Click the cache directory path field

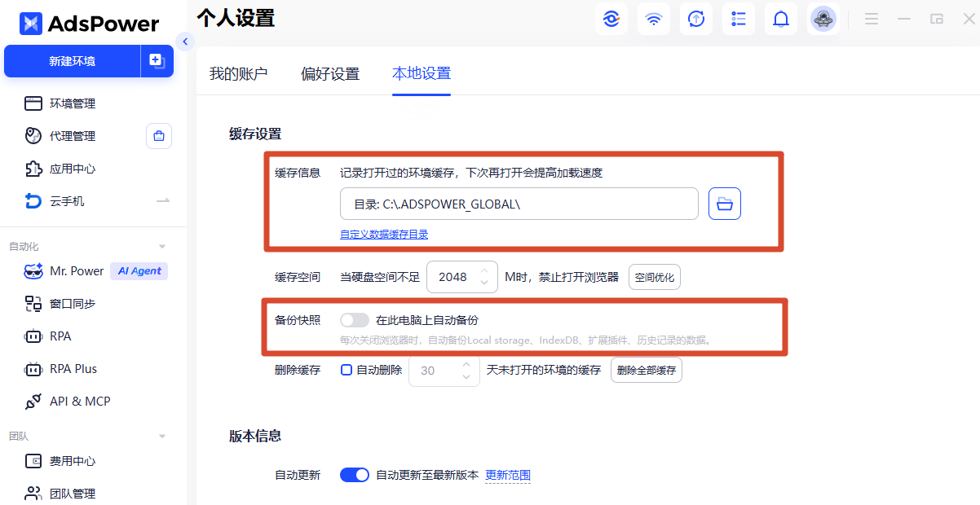click(x=519, y=204)
